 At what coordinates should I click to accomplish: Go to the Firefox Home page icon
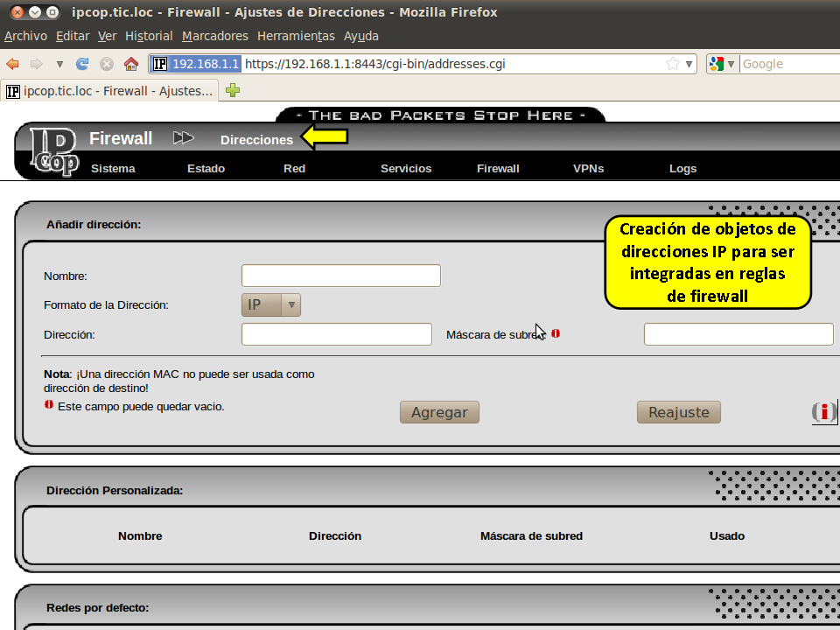131,64
